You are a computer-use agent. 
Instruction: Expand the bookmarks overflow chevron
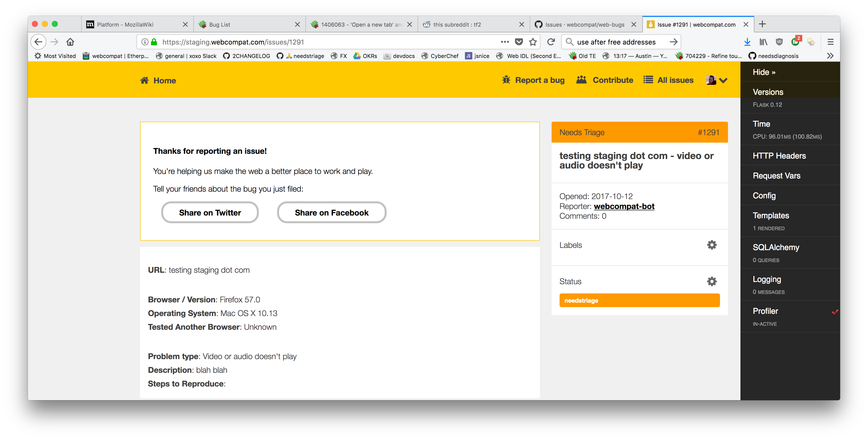[x=831, y=56]
